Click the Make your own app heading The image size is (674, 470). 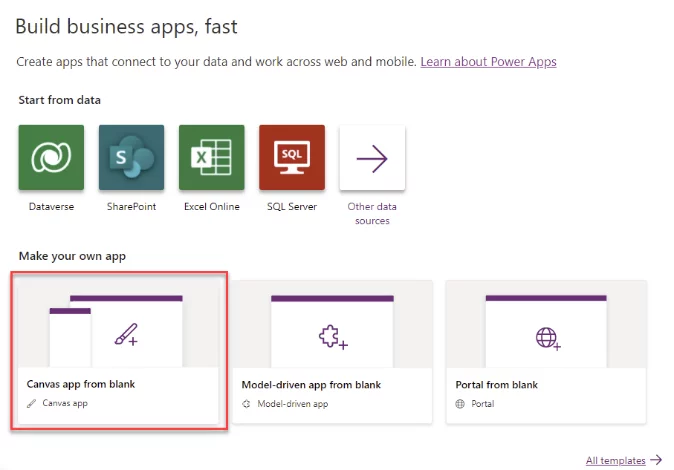pyautogui.click(x=72, y=256)
